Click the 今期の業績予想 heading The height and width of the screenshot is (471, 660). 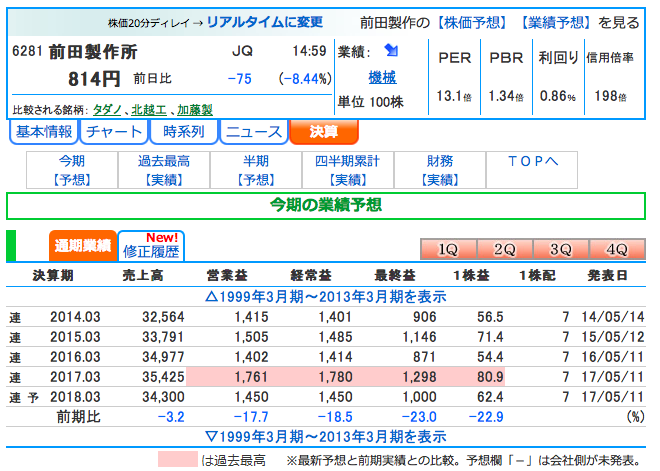point(326,205)
